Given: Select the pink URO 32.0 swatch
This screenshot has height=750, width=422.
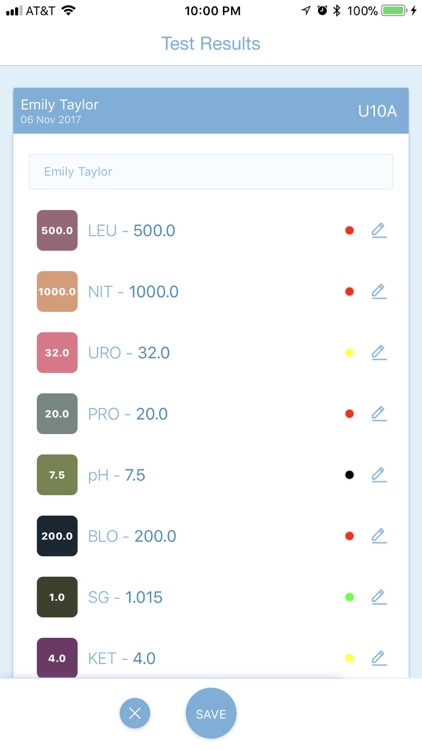Looking at the screenshot, I should click(x=57, y=353).
